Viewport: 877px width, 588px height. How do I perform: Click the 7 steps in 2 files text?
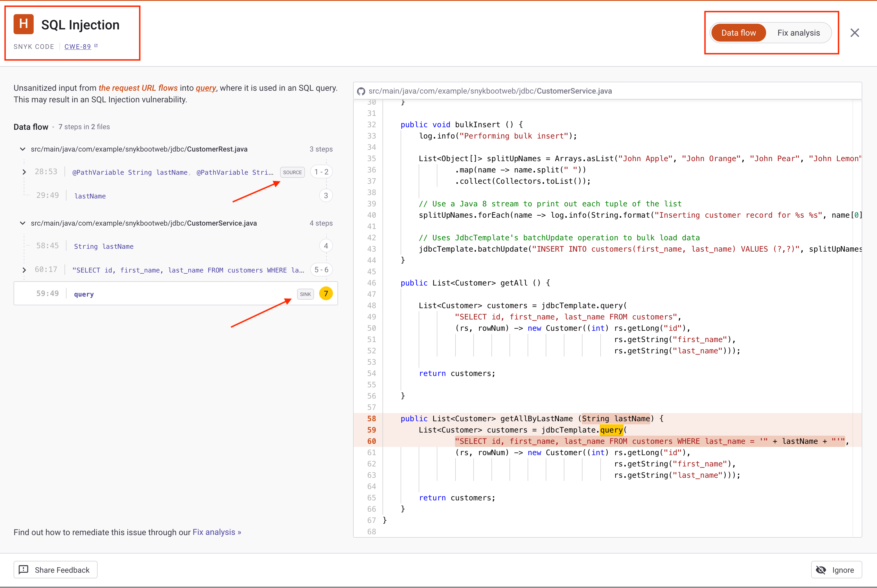84,127
